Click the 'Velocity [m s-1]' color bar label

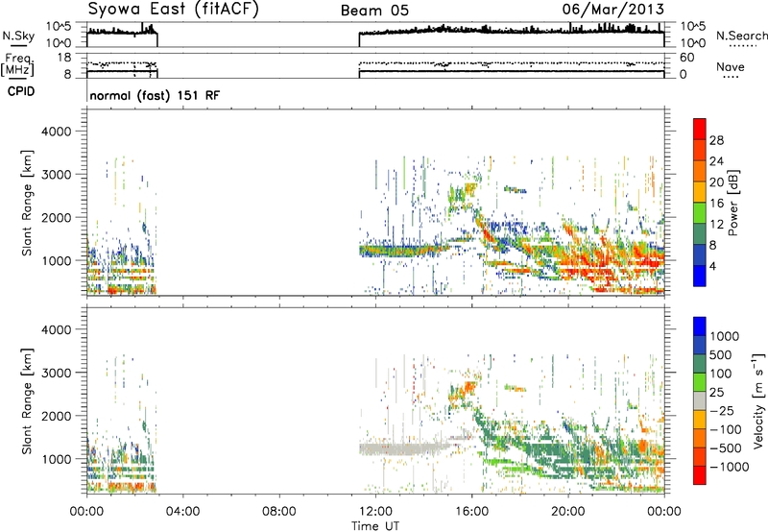tap(758, 400)
